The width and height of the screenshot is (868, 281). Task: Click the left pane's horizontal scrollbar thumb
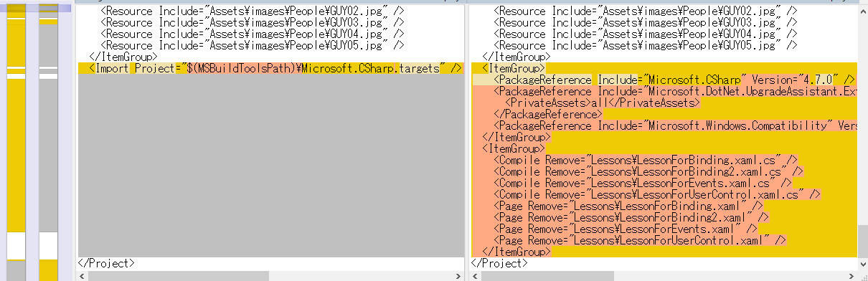pos(179,275)
